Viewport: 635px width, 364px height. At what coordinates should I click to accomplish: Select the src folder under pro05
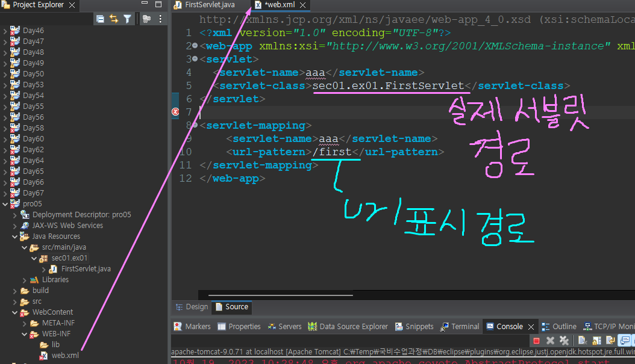click(x=37, y=301)
